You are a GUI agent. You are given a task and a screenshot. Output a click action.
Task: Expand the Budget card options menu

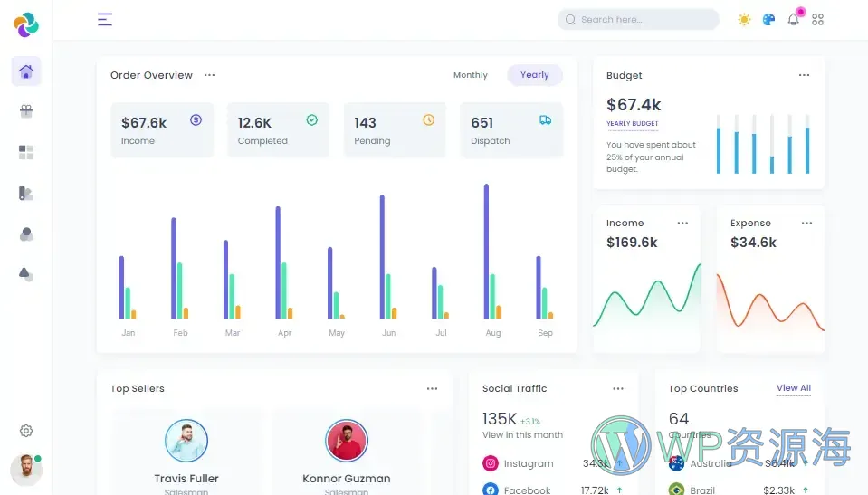[x=804, y=75]
